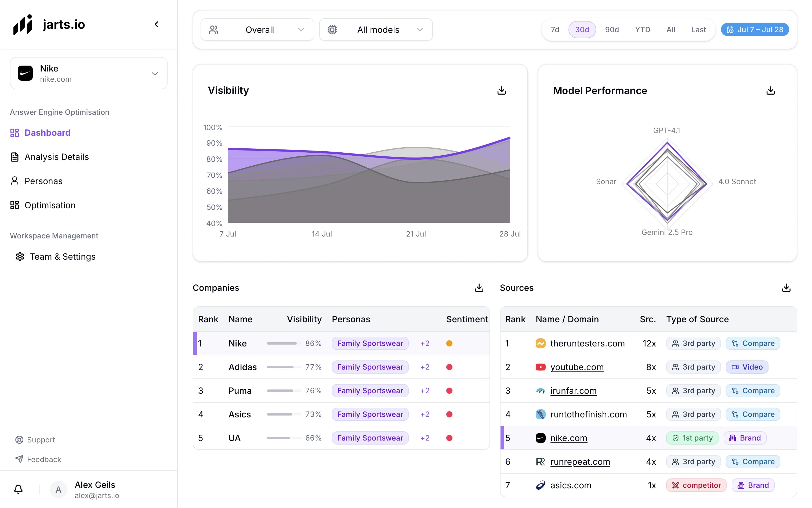The image size is (812, 508).
Task: Navigate to Optimisation
Action: tap(43, 205)
